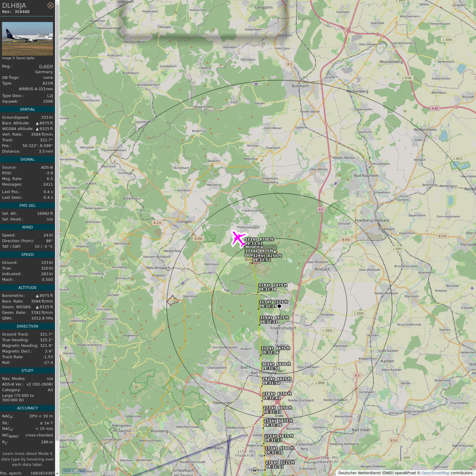This screenshot has height=476, width=476.
Task: Open the OpenStreetMap contributors link
Action: (435, 473)
